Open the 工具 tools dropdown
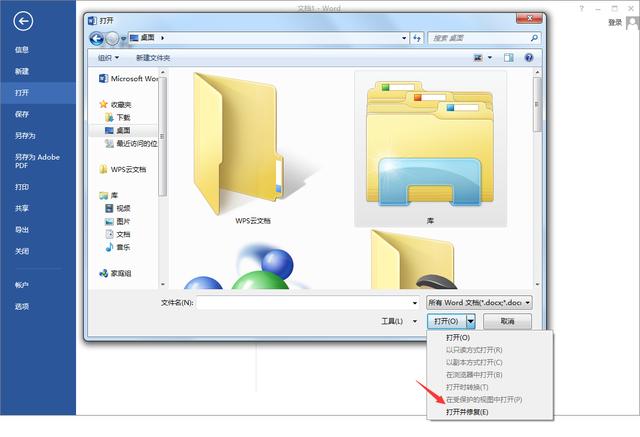This screenshot has width=640, height=437. pyautogui.click(x=399, y=322)
